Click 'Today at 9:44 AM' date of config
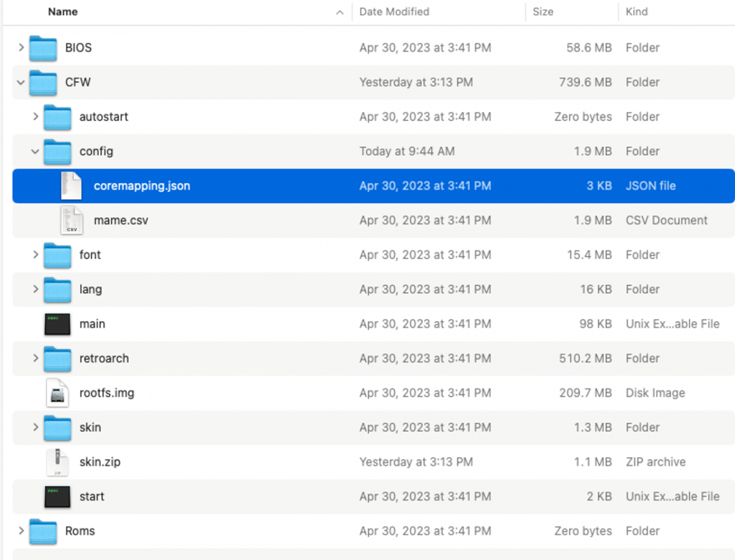 click(x=407, y=151)
